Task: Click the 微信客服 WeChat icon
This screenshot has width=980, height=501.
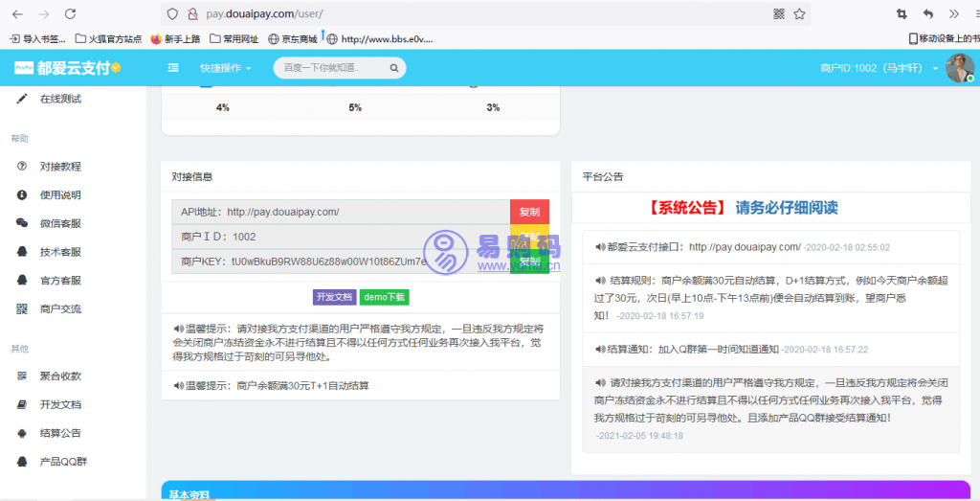Action: point(21,223)
